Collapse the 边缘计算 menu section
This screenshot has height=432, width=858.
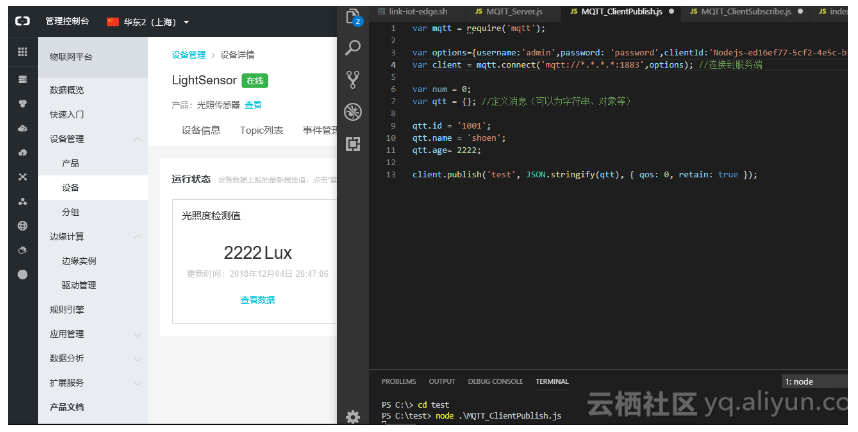(138, 237)
